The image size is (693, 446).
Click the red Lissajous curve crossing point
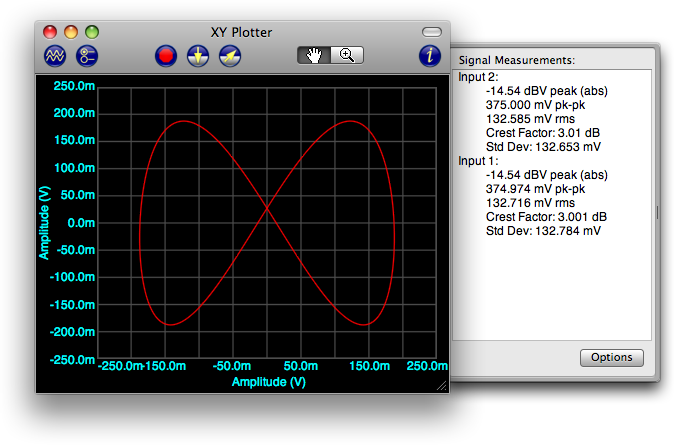[267, 207]
